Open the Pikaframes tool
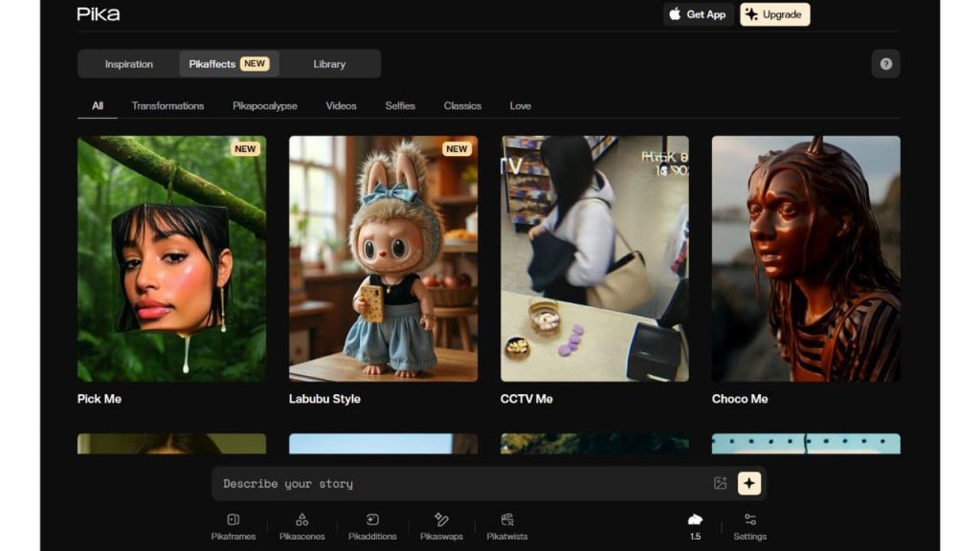Screen dimensions: 980x551 pyautogui.click(x=234, y=525)
